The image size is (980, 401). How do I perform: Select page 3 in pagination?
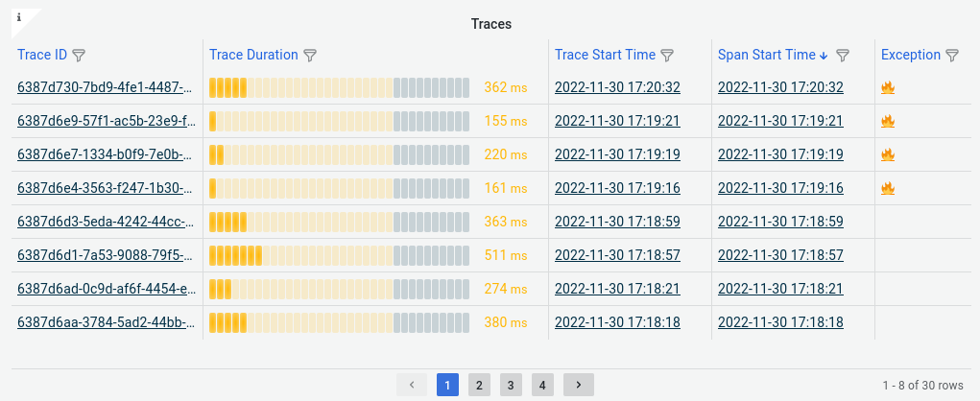(511, 385)
